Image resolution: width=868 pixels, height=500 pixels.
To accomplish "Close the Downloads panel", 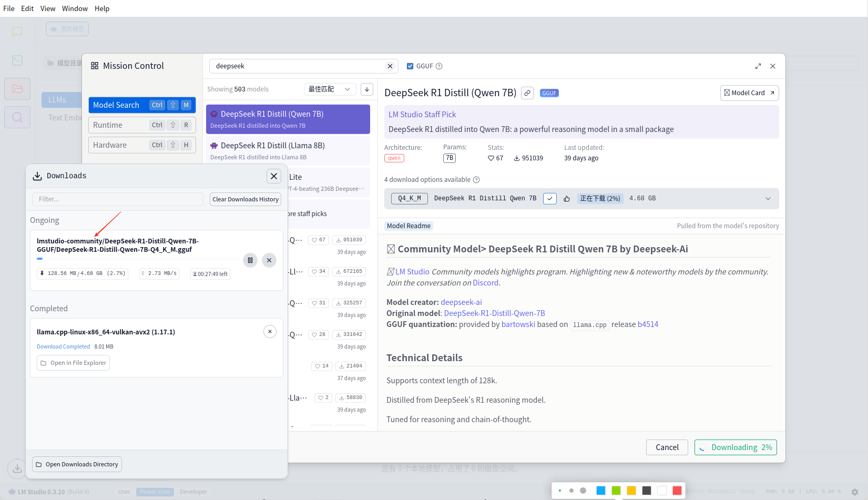I will pyautogui.click(x=274, y=176).
